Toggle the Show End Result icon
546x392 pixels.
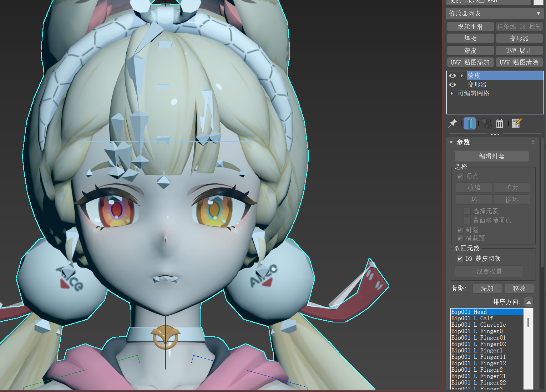(470, 123)
